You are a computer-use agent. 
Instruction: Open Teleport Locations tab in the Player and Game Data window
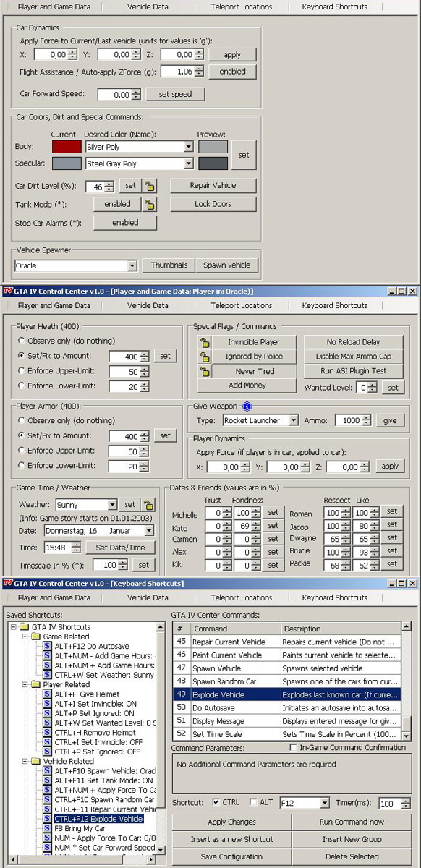tap(242, 305)
